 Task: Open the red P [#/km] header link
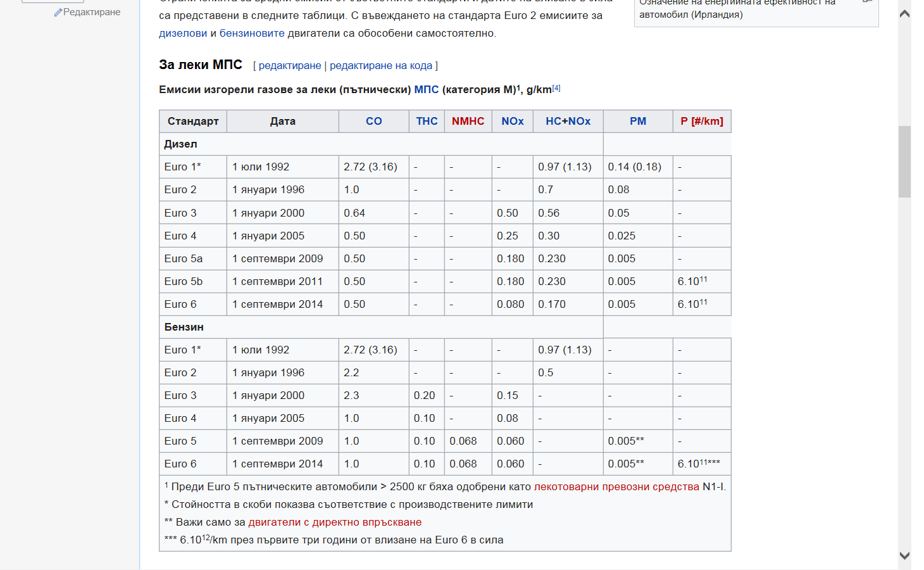point(701,121)
